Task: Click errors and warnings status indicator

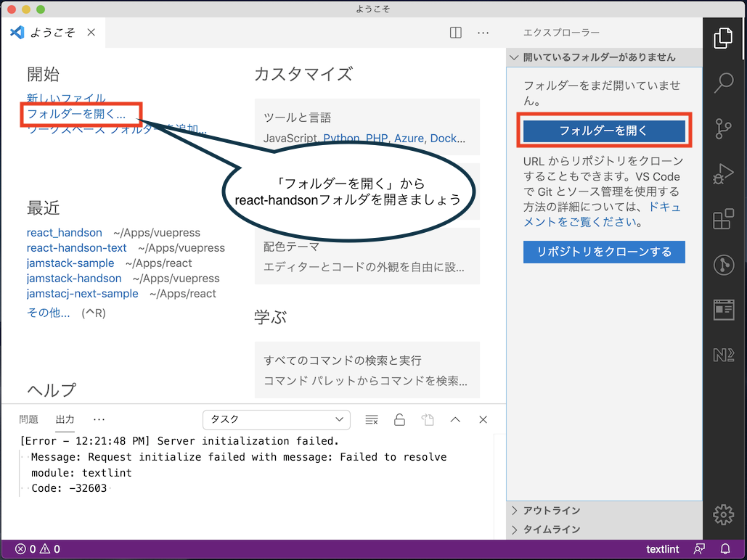Action: coord(38,549)
